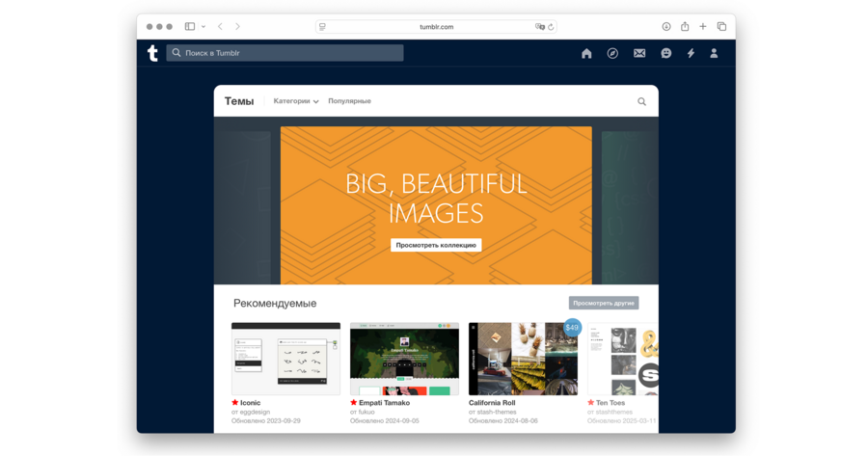
Task: Open the California Roll theme thumbnail
Action: pyautogui.click(x=523, y=359)
